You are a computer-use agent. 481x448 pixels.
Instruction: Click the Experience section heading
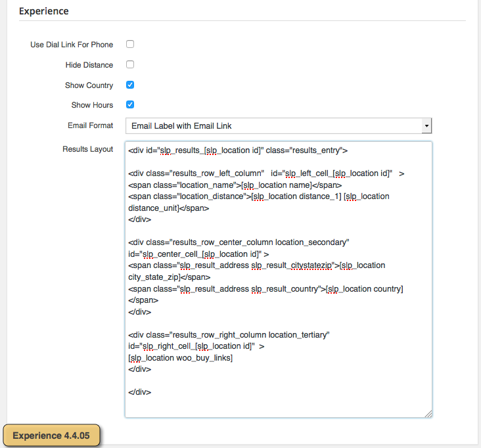coord(43,11)
